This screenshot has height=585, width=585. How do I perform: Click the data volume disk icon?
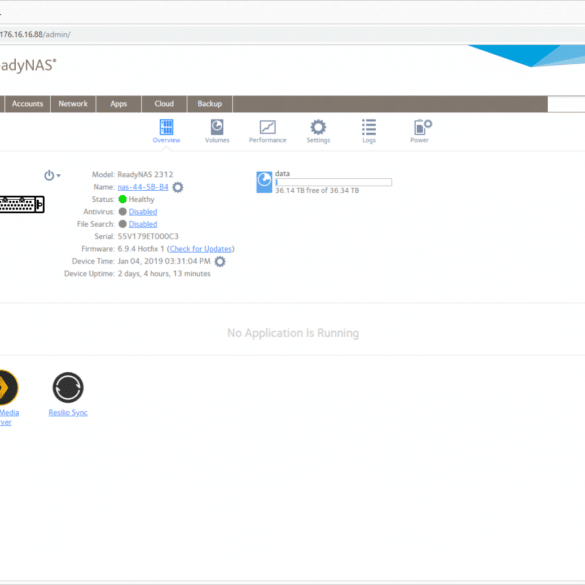point(264,182)
